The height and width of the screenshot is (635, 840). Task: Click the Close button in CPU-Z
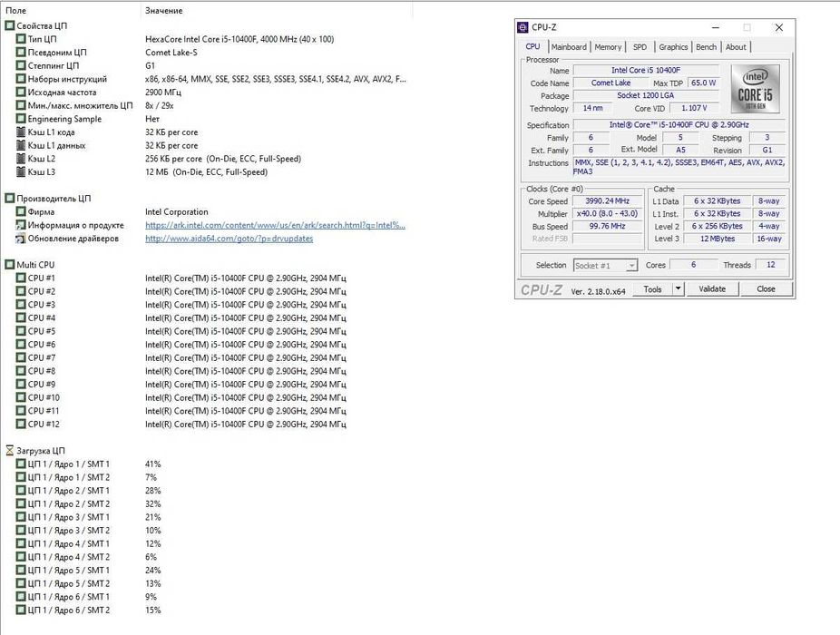click(767, 288)
